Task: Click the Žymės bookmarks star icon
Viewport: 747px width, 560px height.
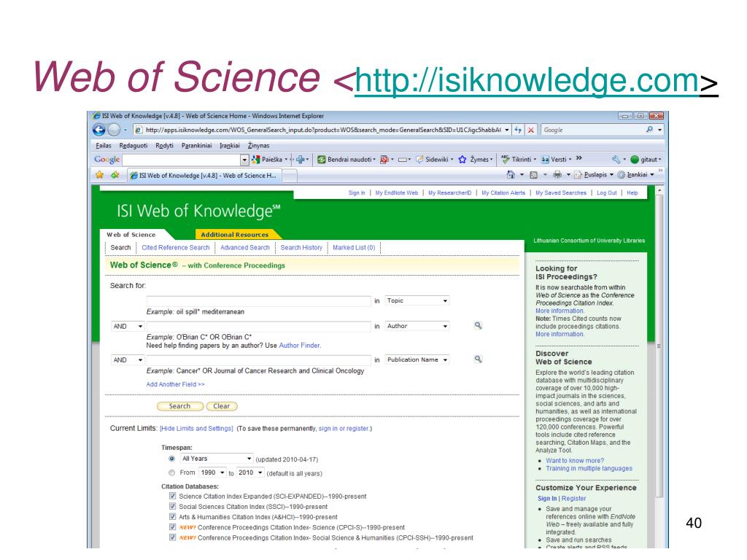Action: click(x=462, y=160)
